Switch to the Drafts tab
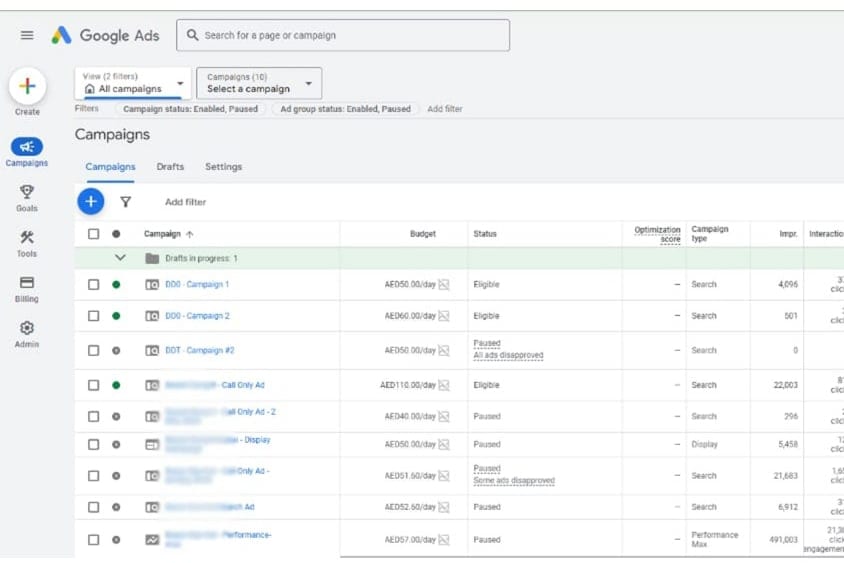This screenshot has height=563, width=844. [170, 167]
